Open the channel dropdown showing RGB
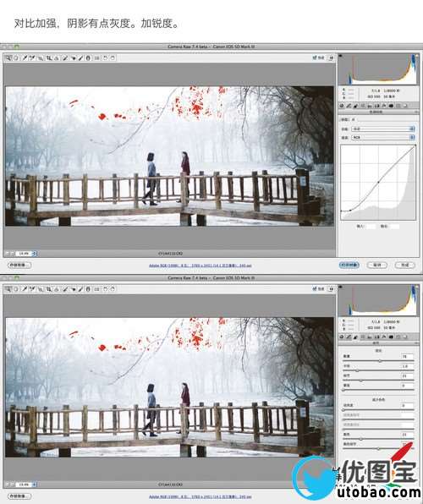The image size is (423, 504). (x=383, y=137)
